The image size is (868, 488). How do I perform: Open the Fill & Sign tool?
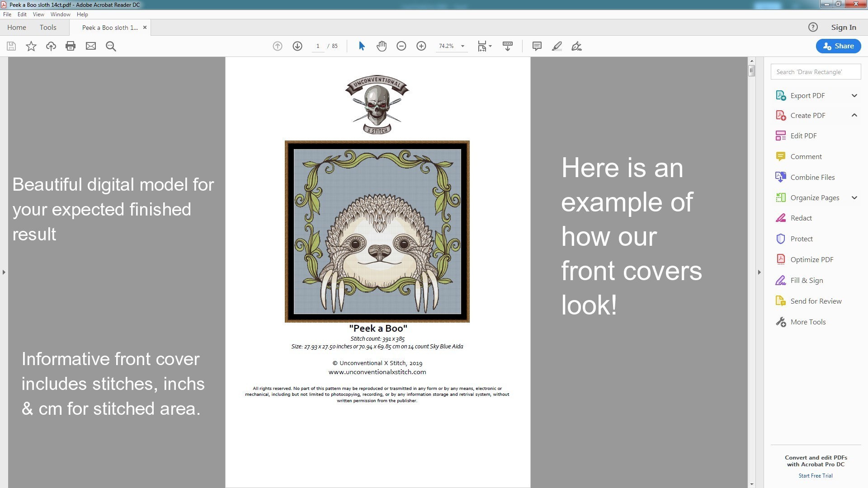(806, 281)
